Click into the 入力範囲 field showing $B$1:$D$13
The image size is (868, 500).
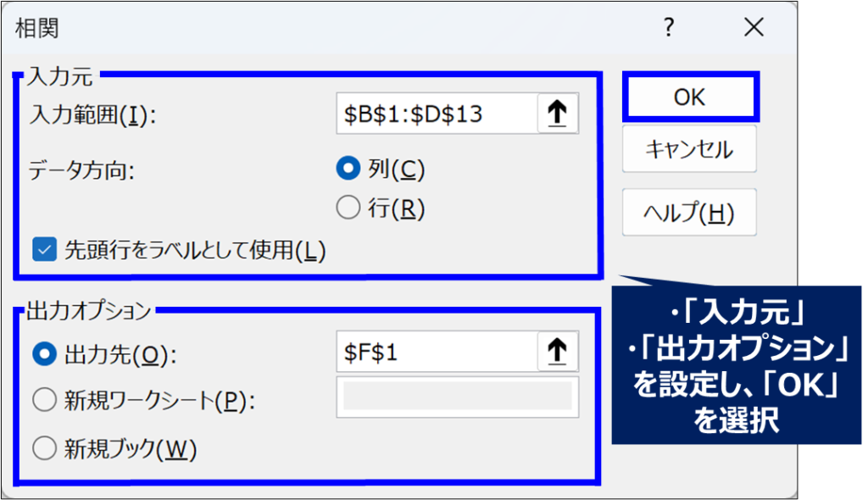click(436, 114)
